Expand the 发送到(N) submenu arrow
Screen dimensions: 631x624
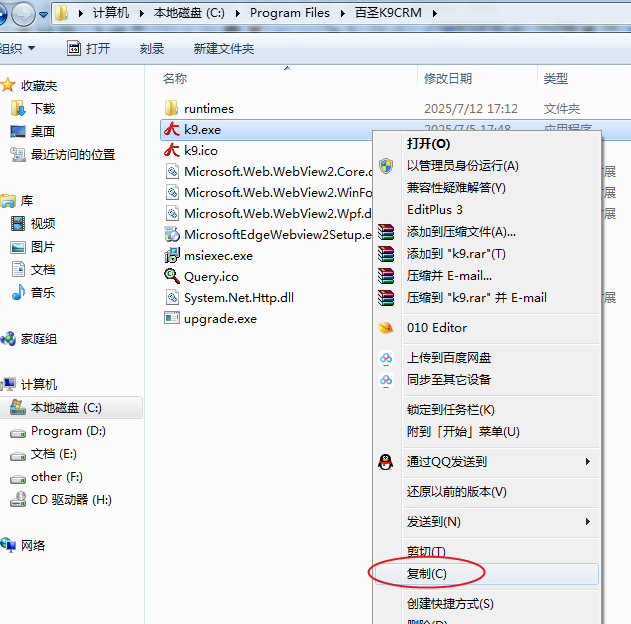point(588,522)
